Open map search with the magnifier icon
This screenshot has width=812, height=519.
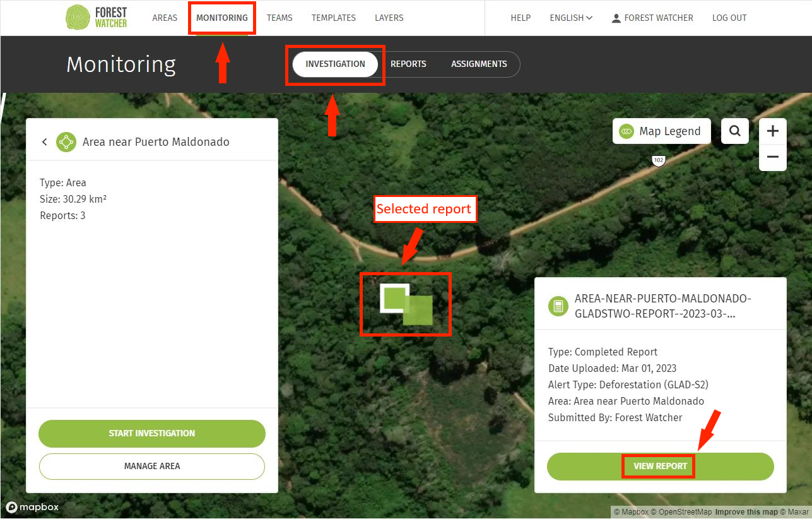pos(734,131)
